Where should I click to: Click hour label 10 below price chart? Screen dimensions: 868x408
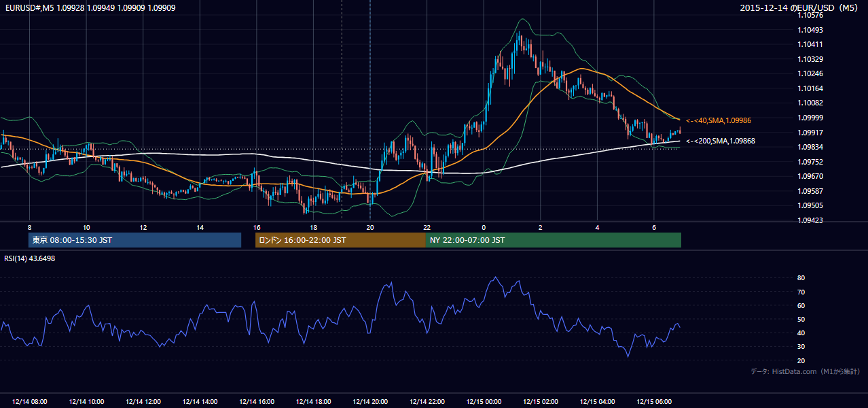tap(86, 227)
